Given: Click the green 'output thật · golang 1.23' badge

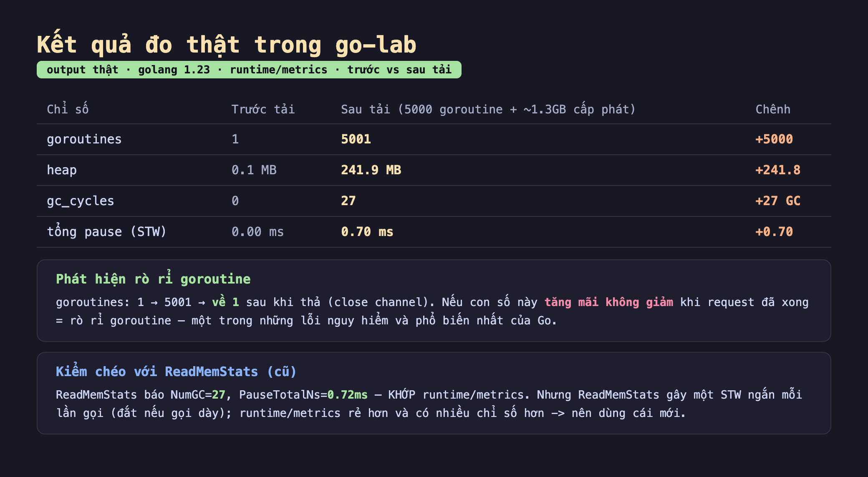Looking at the screenshot, I should 249,70.
